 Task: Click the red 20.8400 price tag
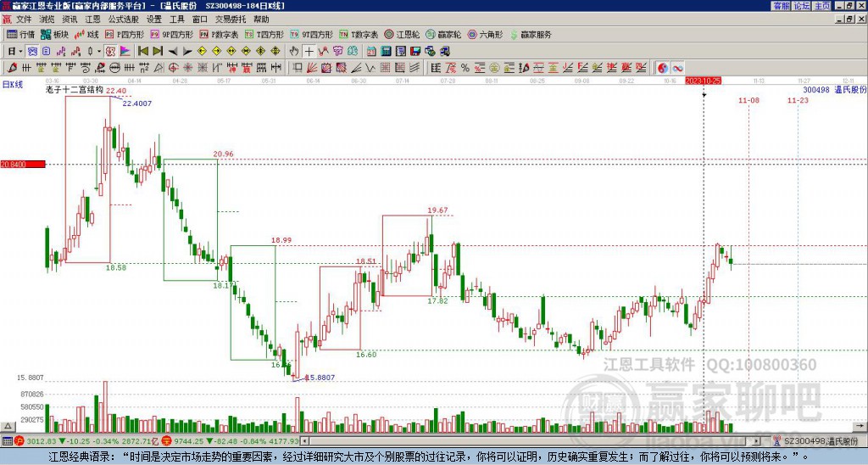pos(23,164)
